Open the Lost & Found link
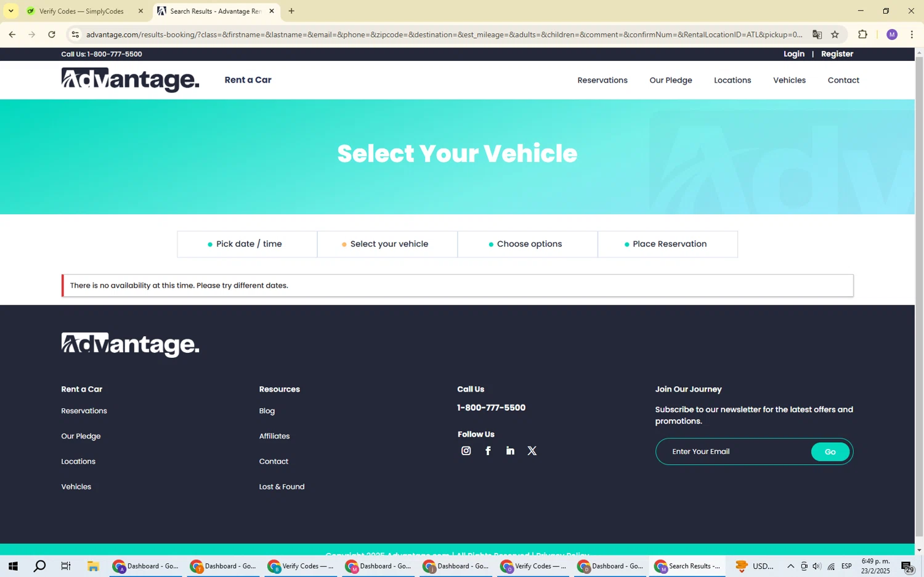Image resolution: width=924 pixels, height=577 pixels. [282, 486]
